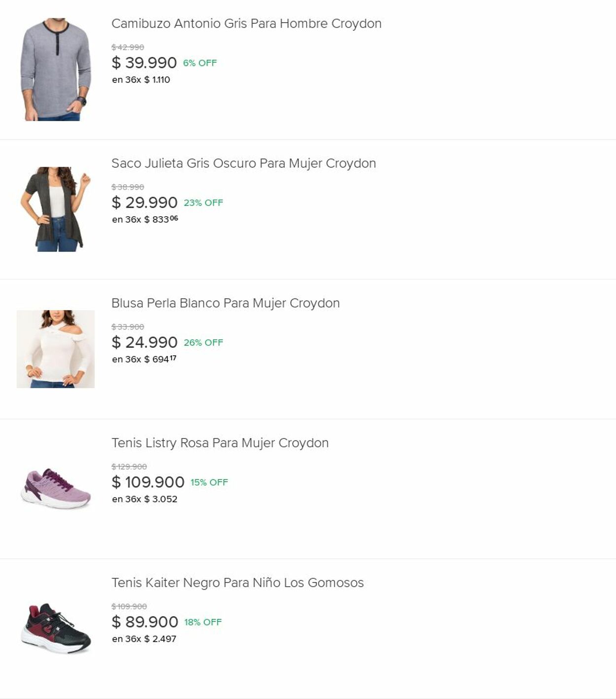Click the 6% OFF discount label

(x=200, y=63)
